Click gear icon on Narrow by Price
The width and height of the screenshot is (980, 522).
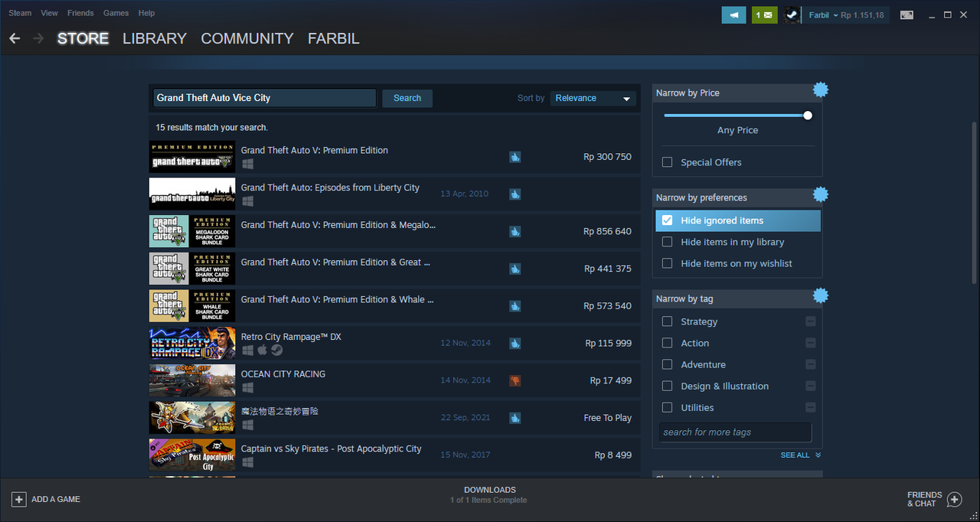821,90
